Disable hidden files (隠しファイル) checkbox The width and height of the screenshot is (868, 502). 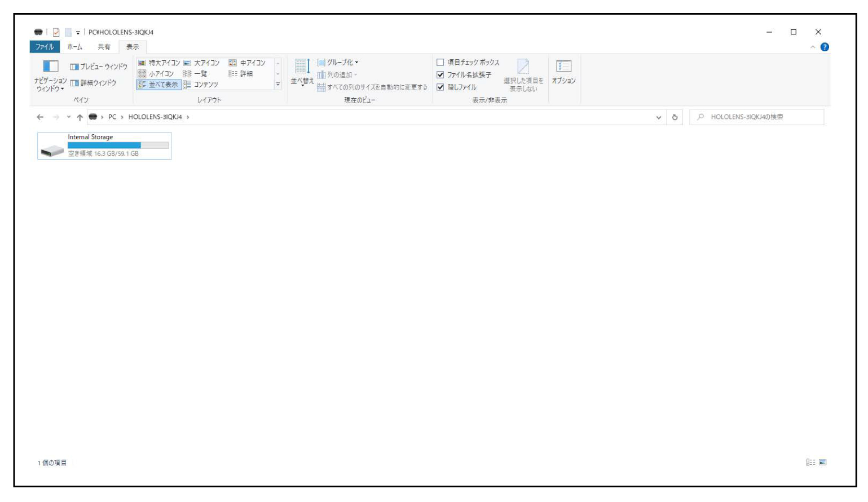pyautogui.click(x=440, y=87)
